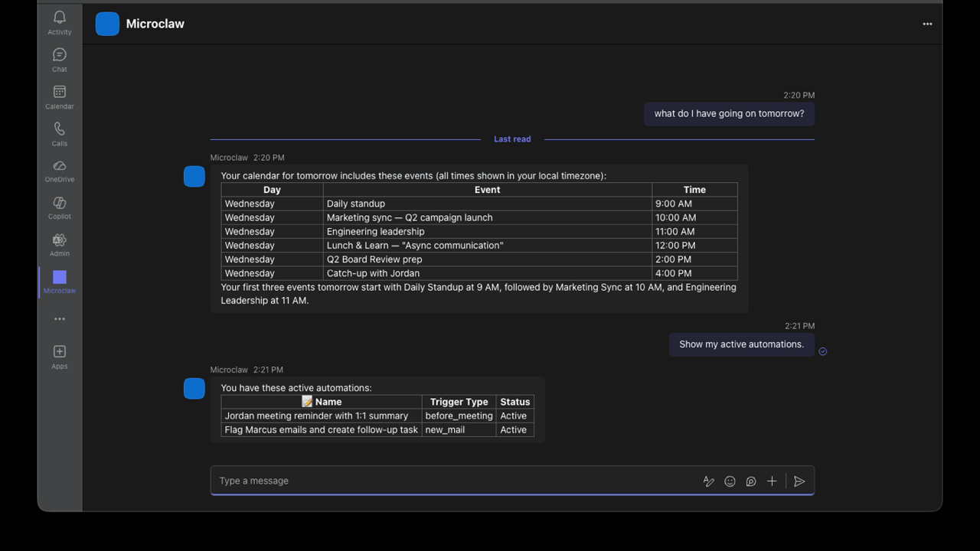Click the Status column header

[514, 402]
